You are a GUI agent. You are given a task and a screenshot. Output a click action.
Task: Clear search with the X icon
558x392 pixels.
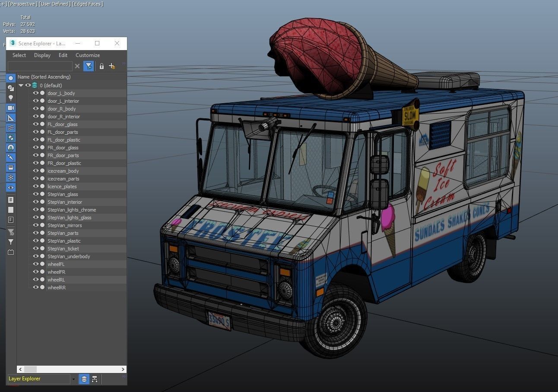[x=77, y=66]
